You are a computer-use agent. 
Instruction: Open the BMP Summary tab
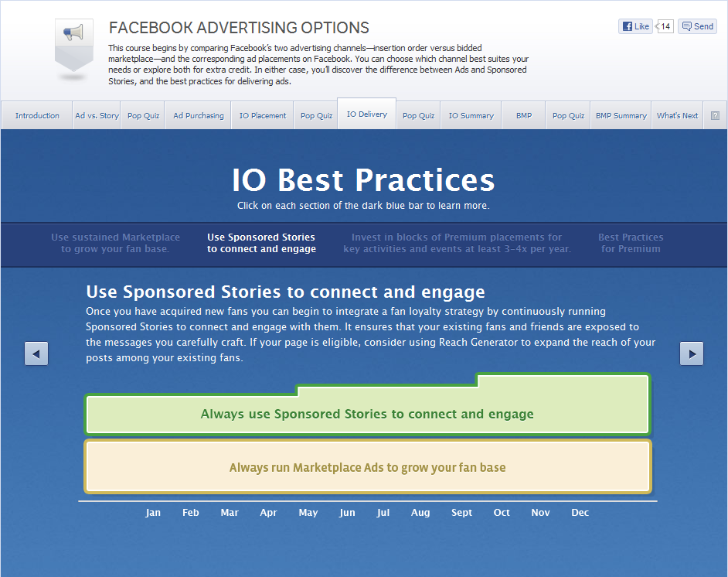click(x=621, y=116)
